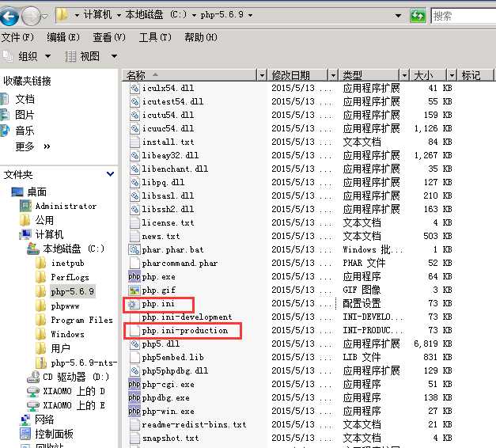Viewport: 496px width, 448px height.
Task: Open the 查看(V) menu
Action: [x=109, y=37]
